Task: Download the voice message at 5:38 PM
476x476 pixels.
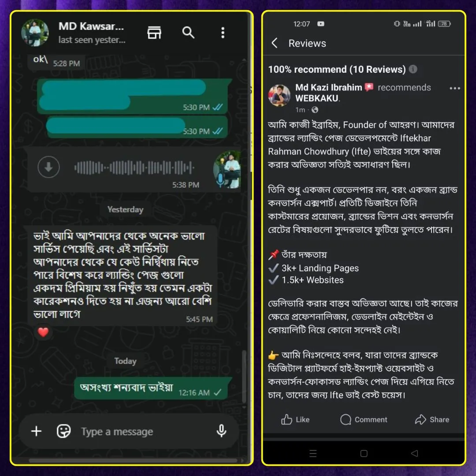Action: (48, 167)
